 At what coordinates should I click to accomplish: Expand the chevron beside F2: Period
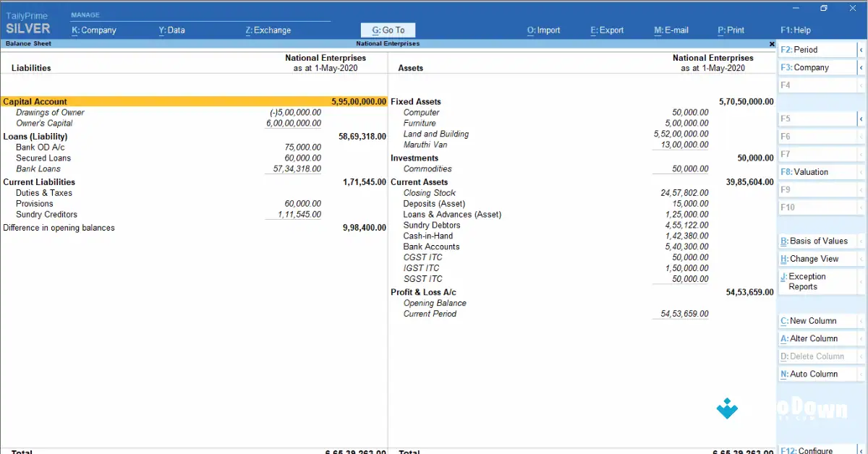(861, 48)
